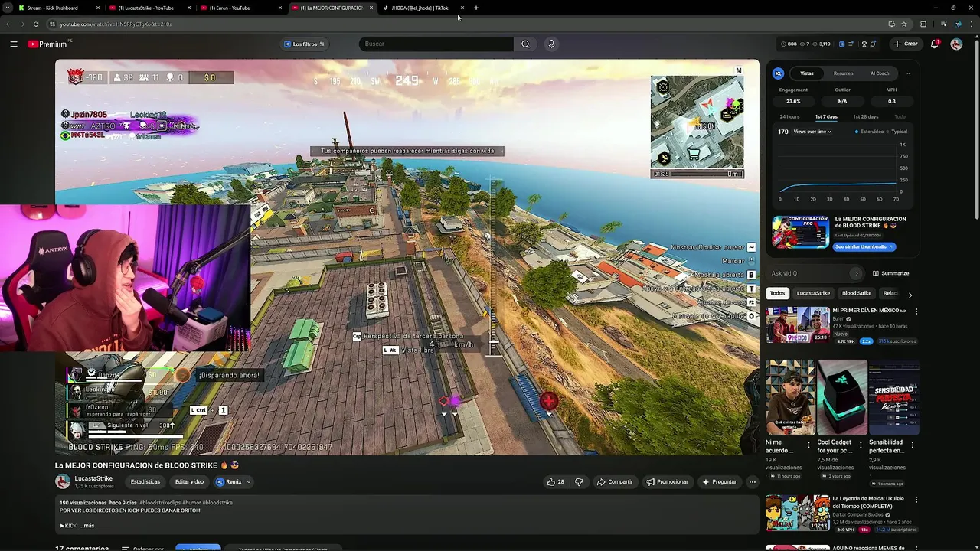
Task: Open the account avatar menu
Action: coord(956,44)
